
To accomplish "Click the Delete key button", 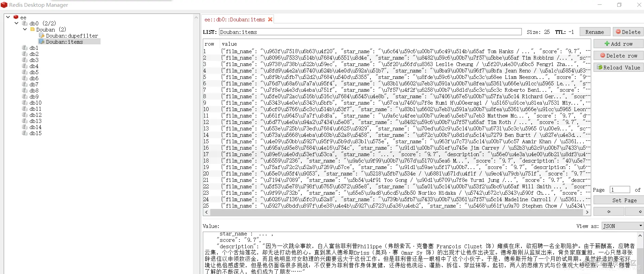I will pos(628,32).
